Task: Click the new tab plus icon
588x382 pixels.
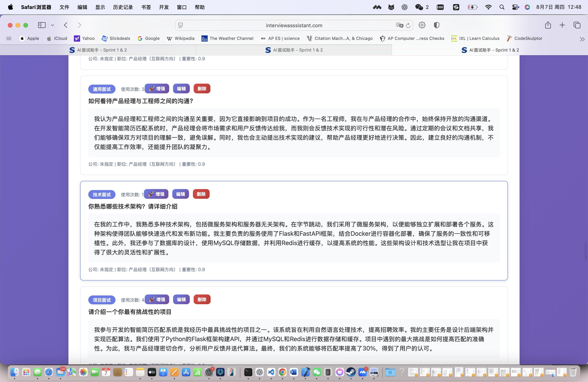Action: click(562, 25)
